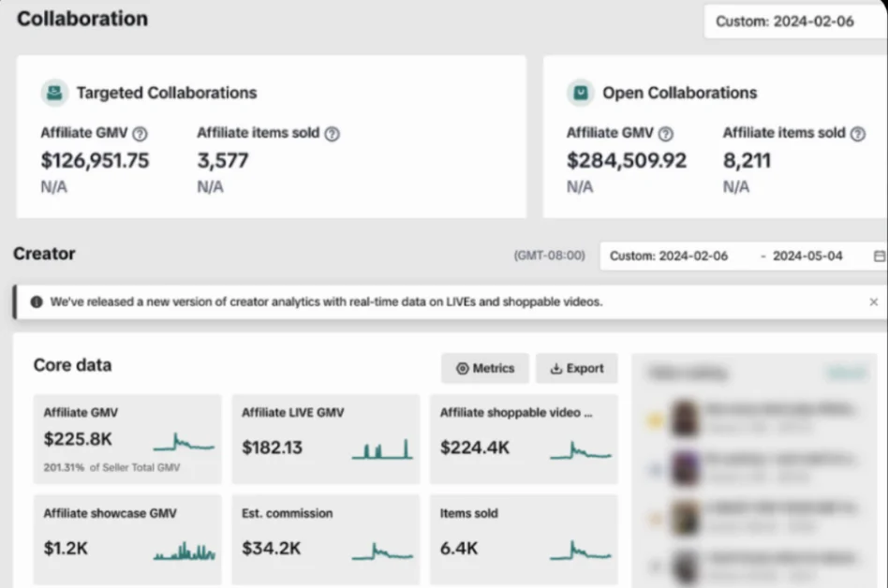Image resolution: width=888 pixels, height=588 pixels.
Task: Click the Metrics gear icon
Action: 463,368
